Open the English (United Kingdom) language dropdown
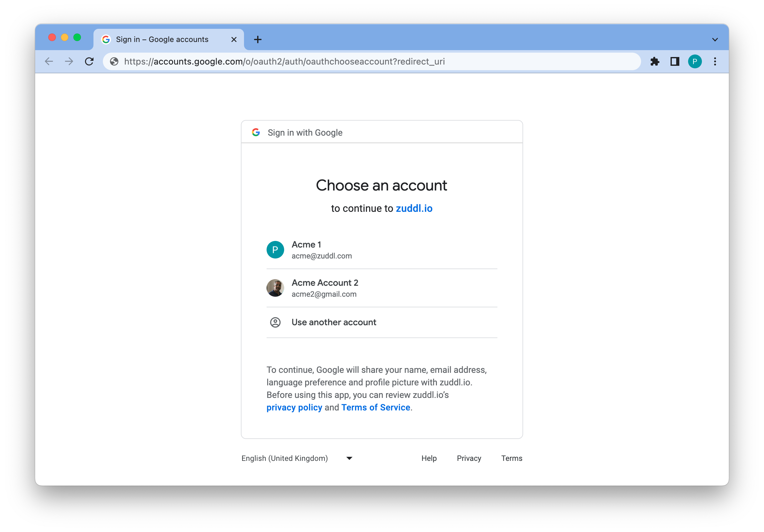This screenshot has height=532, width=764. [297, 458]
